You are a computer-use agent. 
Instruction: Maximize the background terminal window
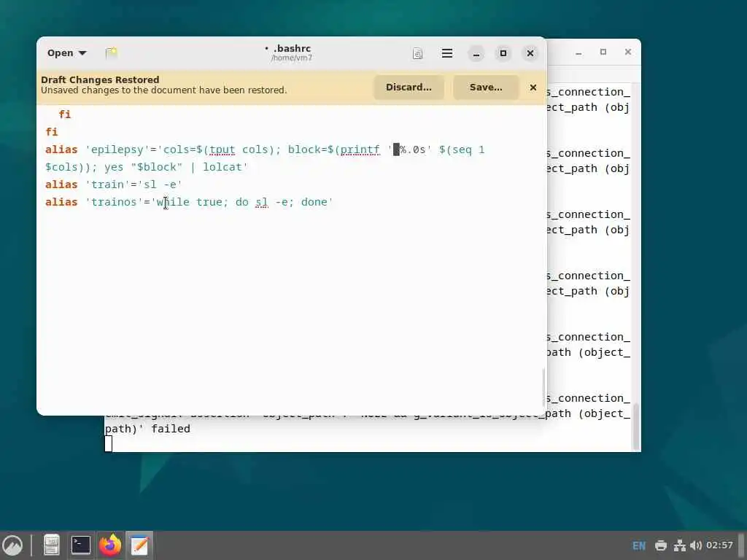pyautogui.click(x=603, y=52)
